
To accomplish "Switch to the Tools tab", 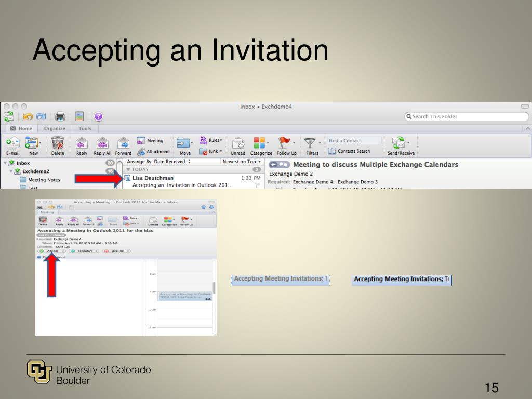I will (x=85, y=129).
